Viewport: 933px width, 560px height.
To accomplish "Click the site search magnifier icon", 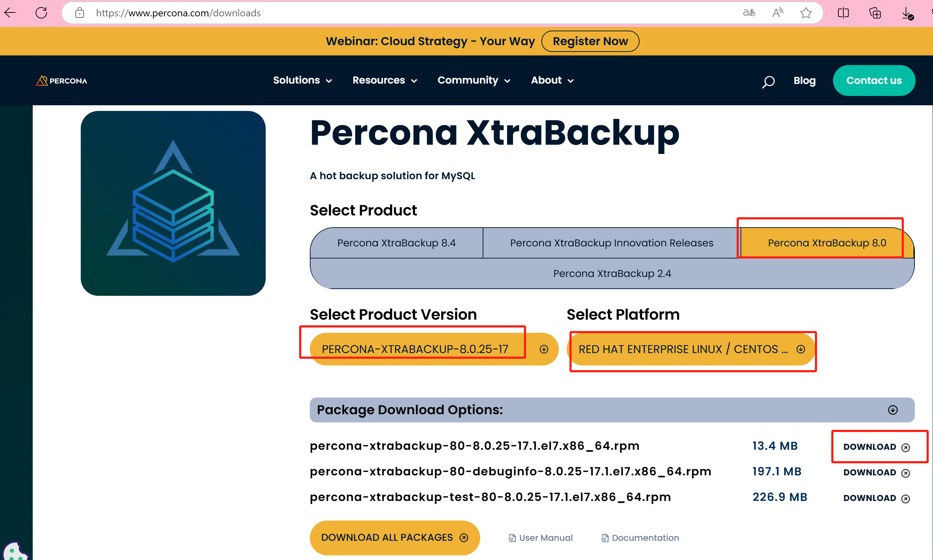I will (x=768, y=81).
